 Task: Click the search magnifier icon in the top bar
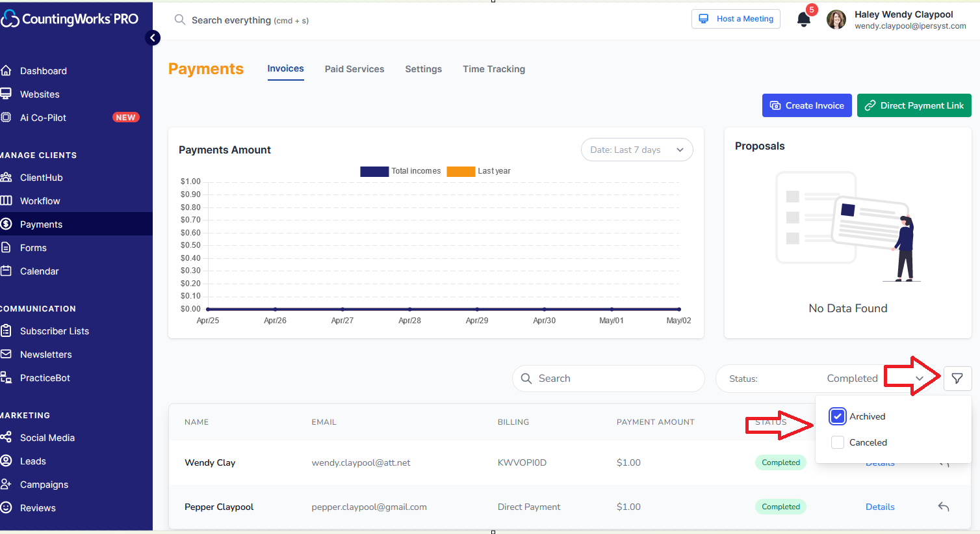click(x=180, y=20)
